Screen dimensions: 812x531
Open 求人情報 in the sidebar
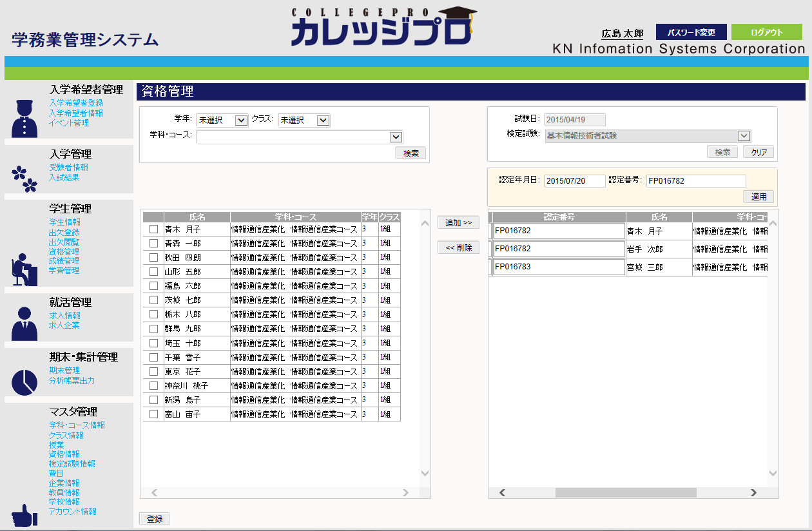point(64,316)
